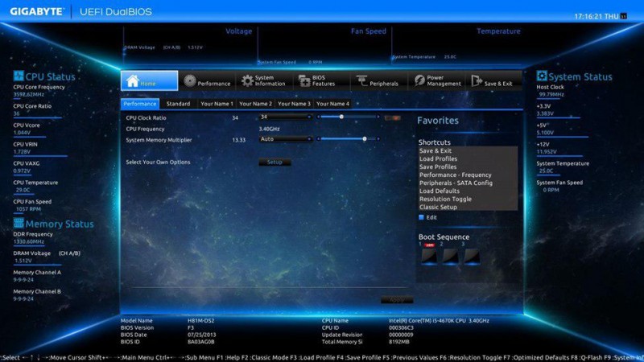This screenshot has height=362, width=644.
Task: Click Model Name H81M-DS2 text
Action: tap(200, 320)
